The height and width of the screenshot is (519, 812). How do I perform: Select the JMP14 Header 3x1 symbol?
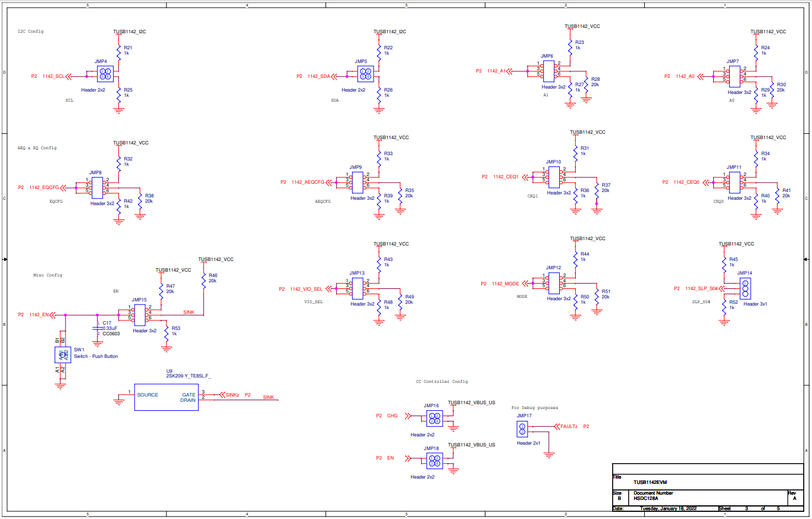(x=745, y=290)
